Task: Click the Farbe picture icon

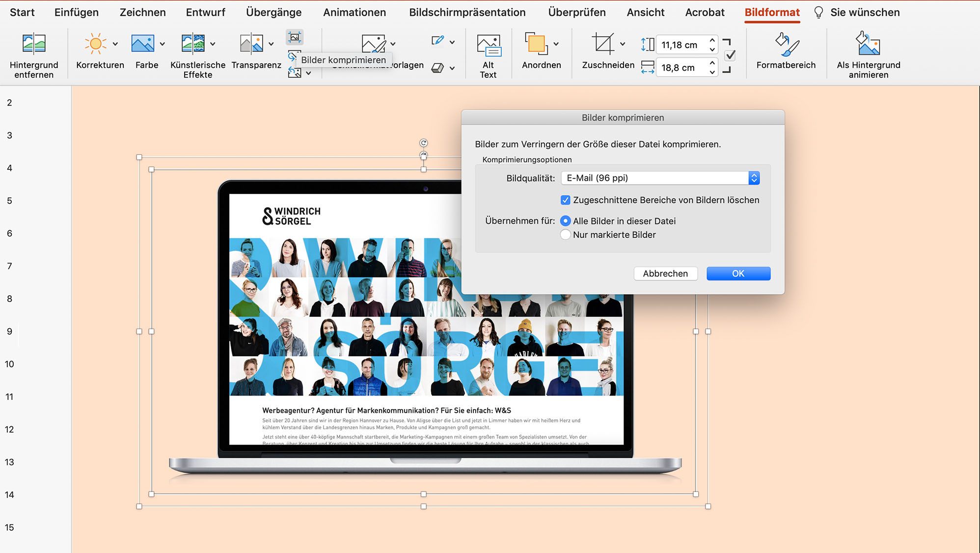Action: click(x=142, y=44)
